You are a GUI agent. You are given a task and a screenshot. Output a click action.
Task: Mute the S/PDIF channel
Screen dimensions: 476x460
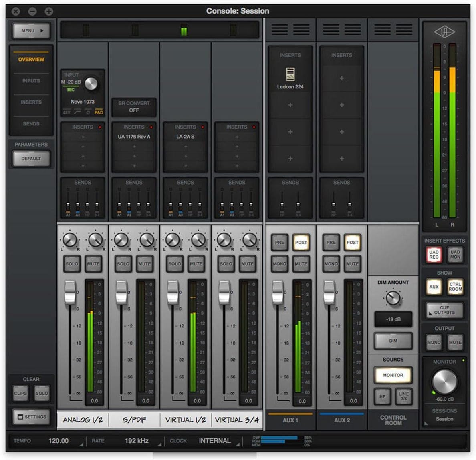click(x=144, y=263)
